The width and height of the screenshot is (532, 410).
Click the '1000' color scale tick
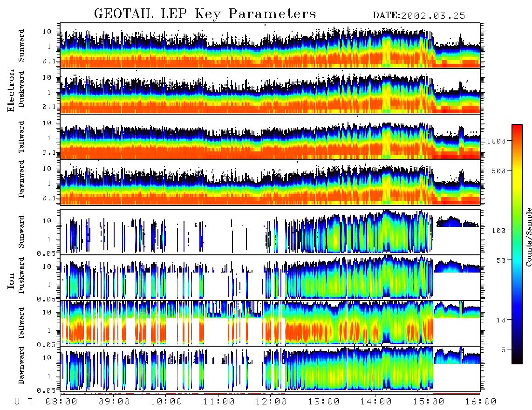496,141
